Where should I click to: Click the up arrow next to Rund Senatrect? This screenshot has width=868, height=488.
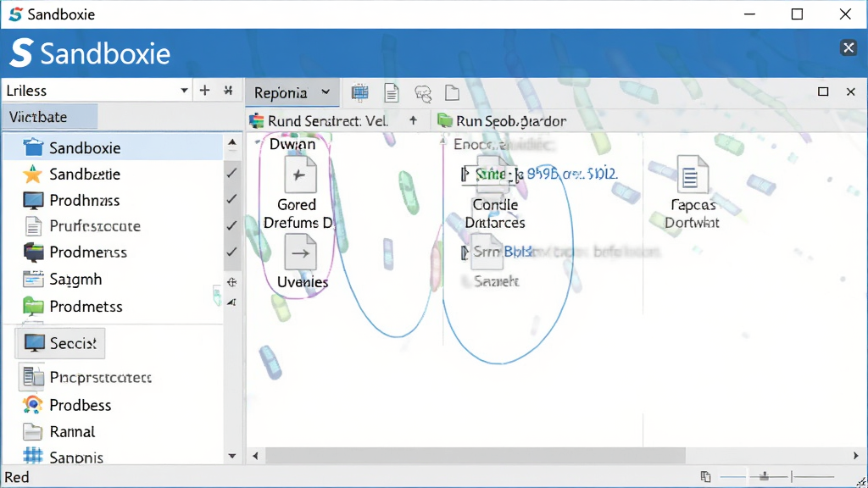(x=414, y=120)
